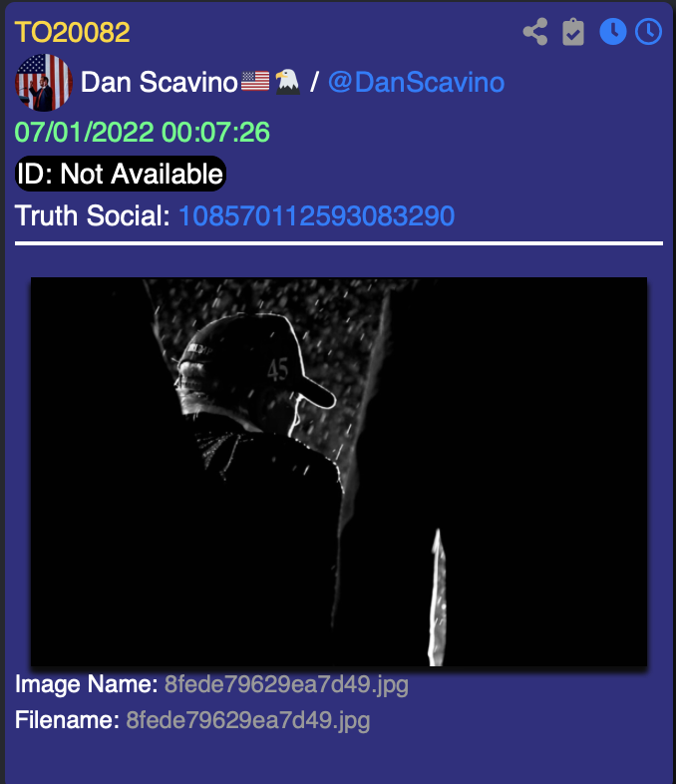Open the @DanScavino handle link
Screen dimensions: 676x784
[416, 82]
